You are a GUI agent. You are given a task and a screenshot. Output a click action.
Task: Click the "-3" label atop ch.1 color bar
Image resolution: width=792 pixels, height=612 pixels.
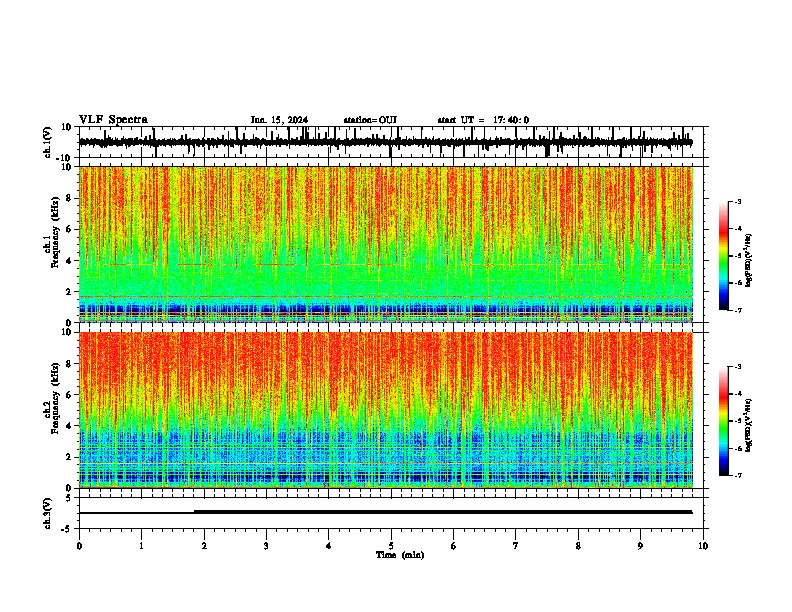(738, 201)
